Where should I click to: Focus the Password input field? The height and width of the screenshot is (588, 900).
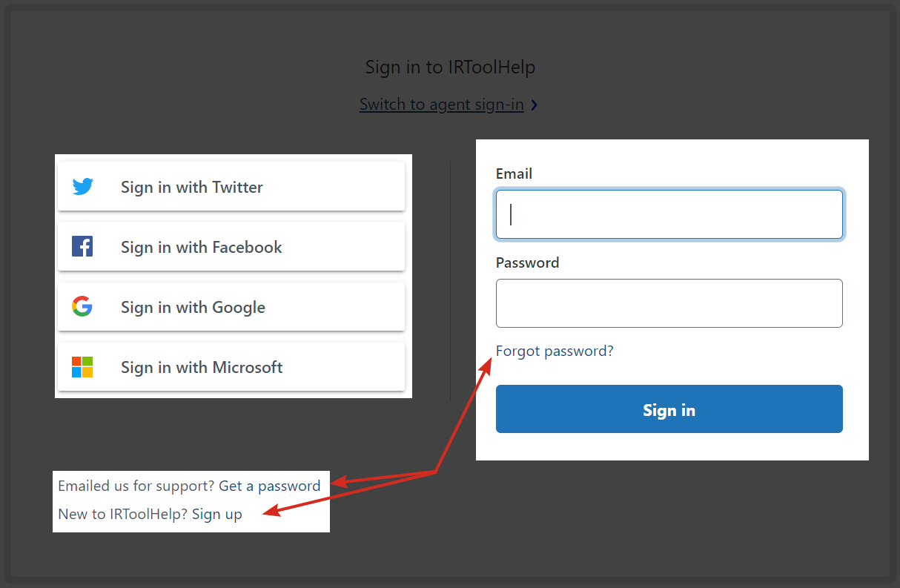[669, 303]
